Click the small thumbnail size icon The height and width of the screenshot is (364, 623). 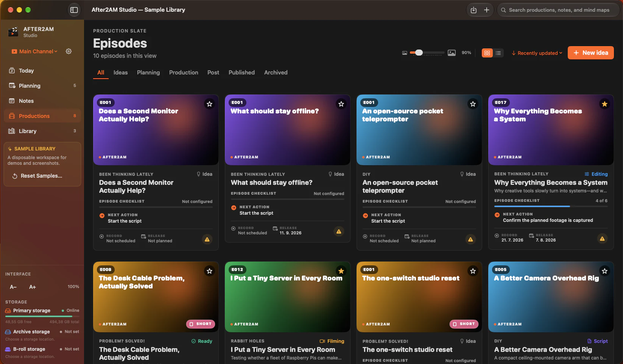(x=405, y=53)
